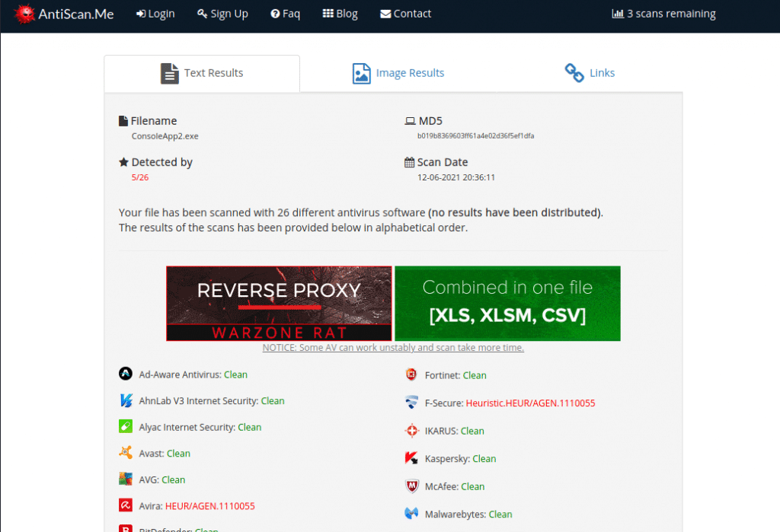Viewport: 780px width, 532px height.
Task: Open the Combined in one file banner
Action: coord(507,303)
